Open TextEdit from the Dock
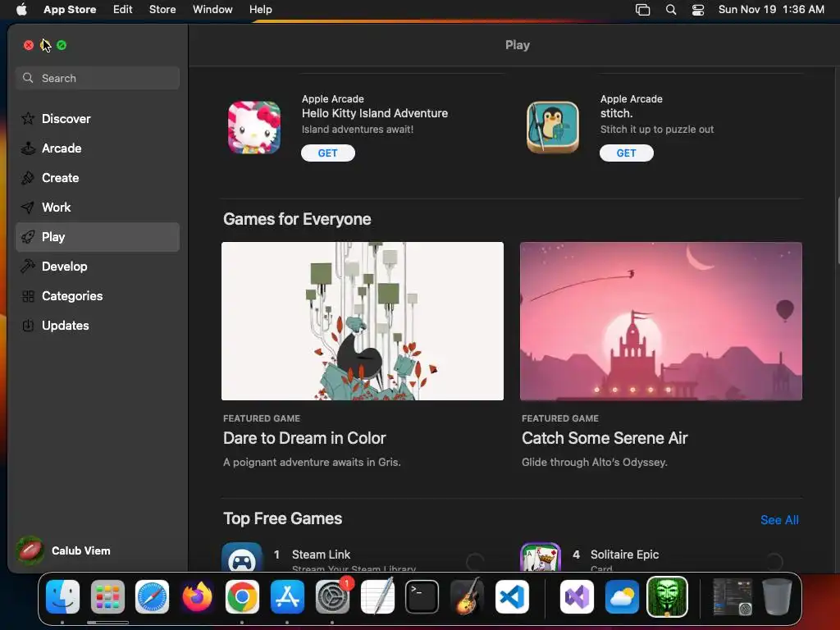The height and width of the screenshot is (630, 840). [x=377, y=597]
